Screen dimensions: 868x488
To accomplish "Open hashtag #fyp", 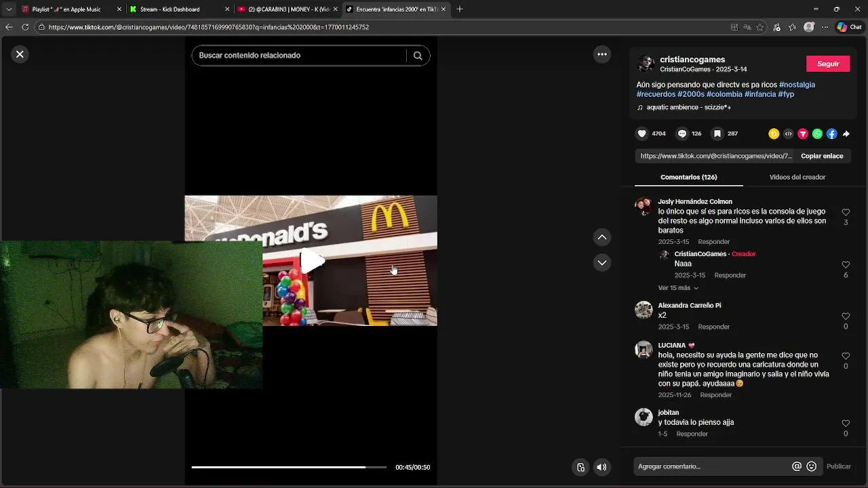I will [x=786, y=94].
